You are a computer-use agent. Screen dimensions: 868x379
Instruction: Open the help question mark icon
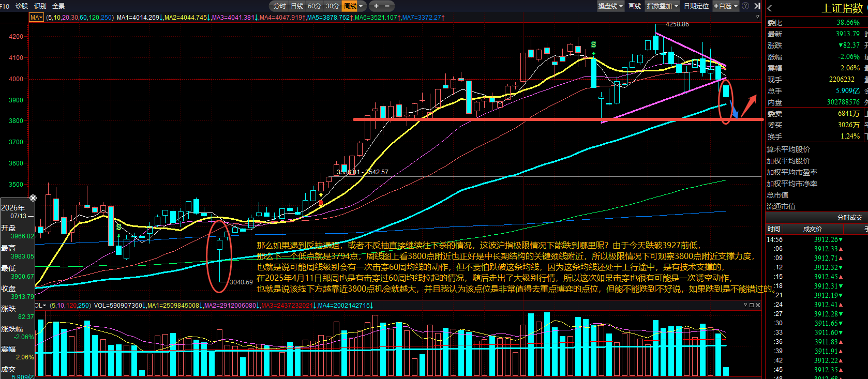[x=745, y=6]
